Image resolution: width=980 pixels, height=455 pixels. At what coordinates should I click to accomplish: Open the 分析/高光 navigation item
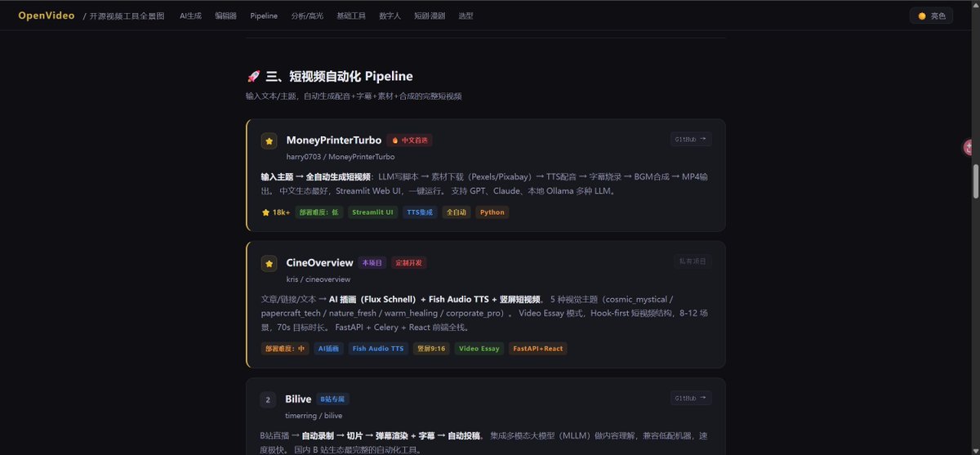[x=307, y=16]
